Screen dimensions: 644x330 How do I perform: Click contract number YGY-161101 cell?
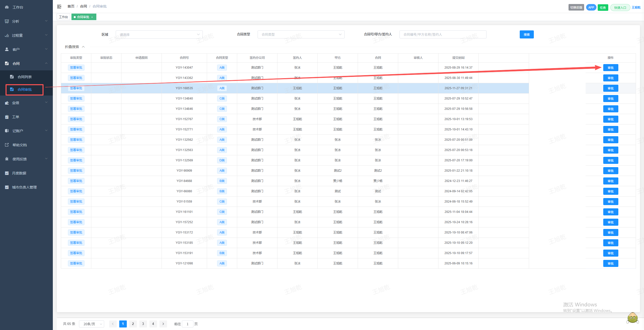click(x=184, y=212)
